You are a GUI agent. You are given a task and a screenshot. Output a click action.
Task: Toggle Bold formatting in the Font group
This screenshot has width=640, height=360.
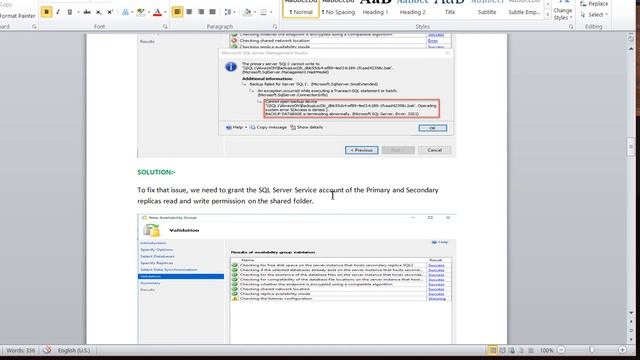[47, 12]
